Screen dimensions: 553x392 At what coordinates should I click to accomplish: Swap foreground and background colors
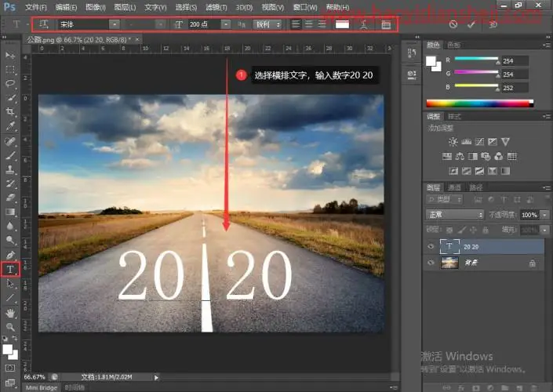point(14,338)
